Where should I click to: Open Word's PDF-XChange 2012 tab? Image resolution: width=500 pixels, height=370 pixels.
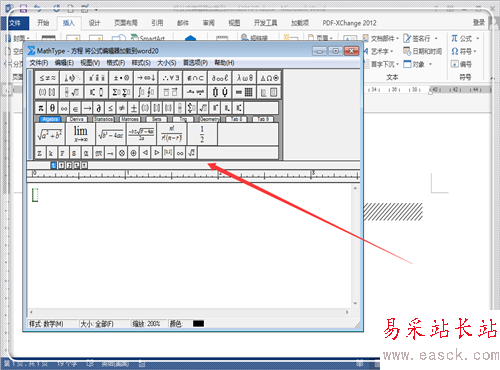click(349, 23)
